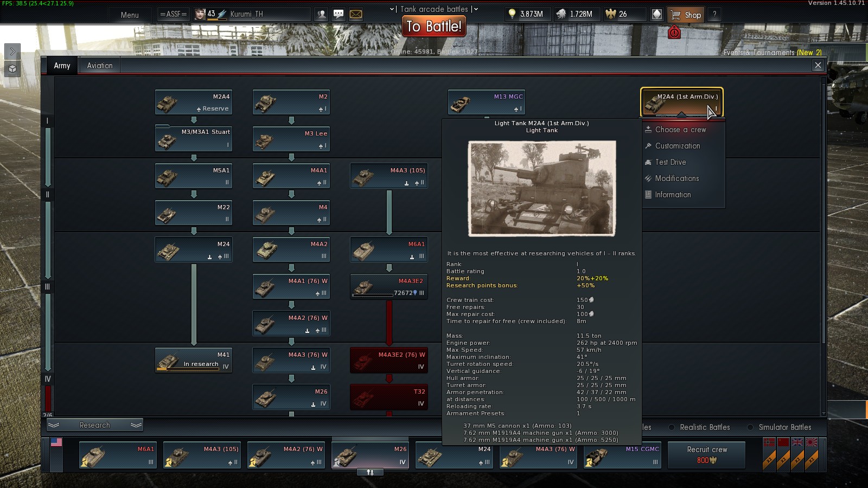Select the M13 MGC vehicle in tree
This screenshot has width=868, height=488.
coord(487,102)
